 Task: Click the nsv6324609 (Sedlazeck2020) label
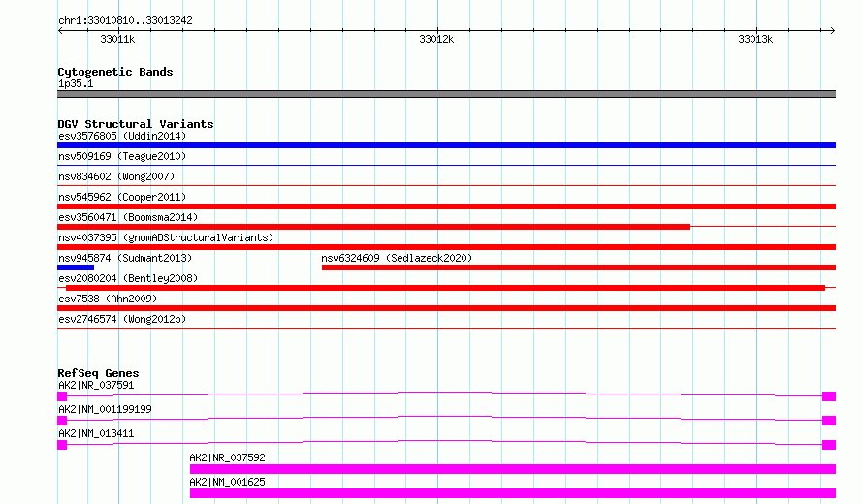pos(397,258)
